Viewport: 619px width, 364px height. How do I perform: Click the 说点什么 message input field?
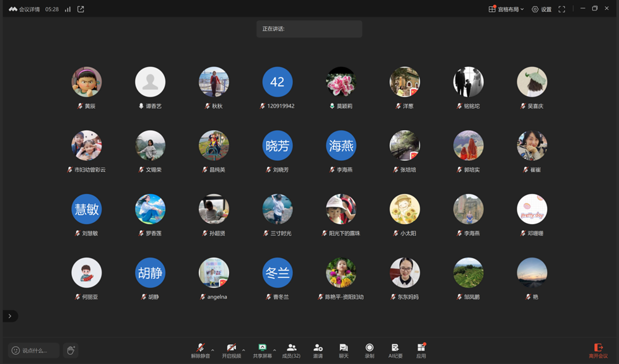[34, 350]
